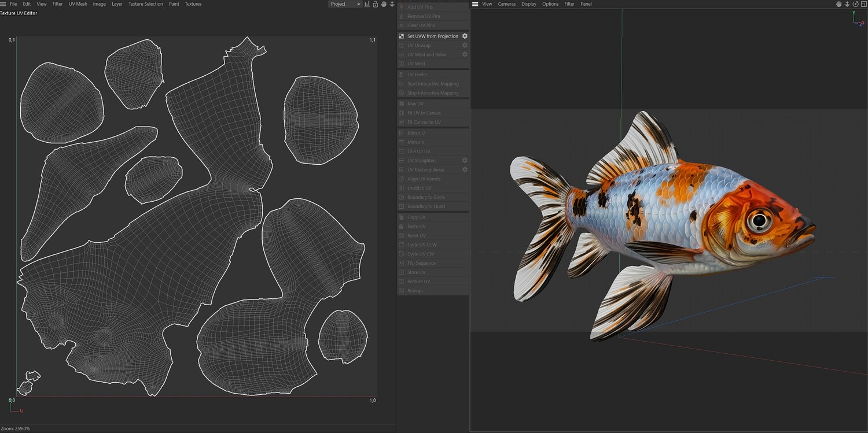The image size is (868, 433).
Task: Apply Boundary to Circle
Action: [433, 198]
